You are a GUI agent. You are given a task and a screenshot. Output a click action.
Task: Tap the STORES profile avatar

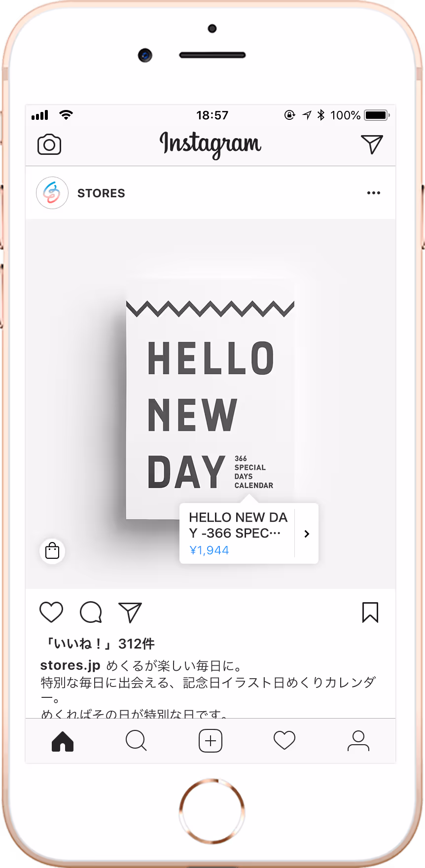coord(52,193)
